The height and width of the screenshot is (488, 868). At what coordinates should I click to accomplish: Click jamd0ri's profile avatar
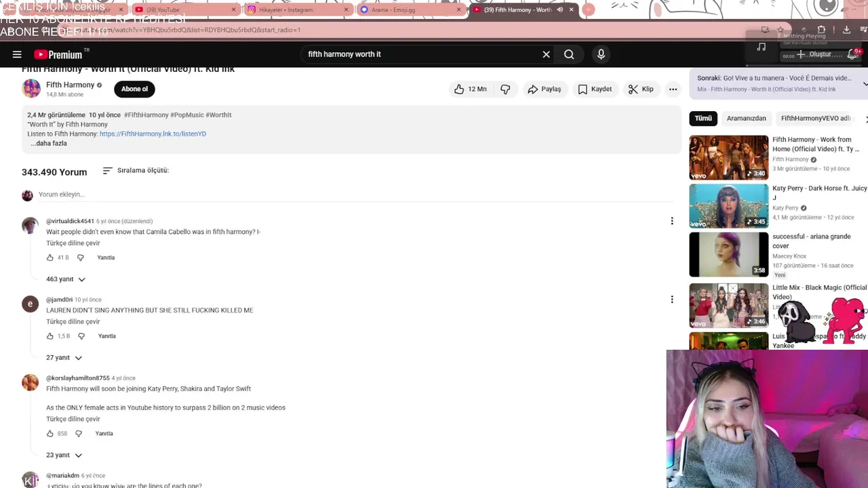pyautogui.click(x=30, y=304)
